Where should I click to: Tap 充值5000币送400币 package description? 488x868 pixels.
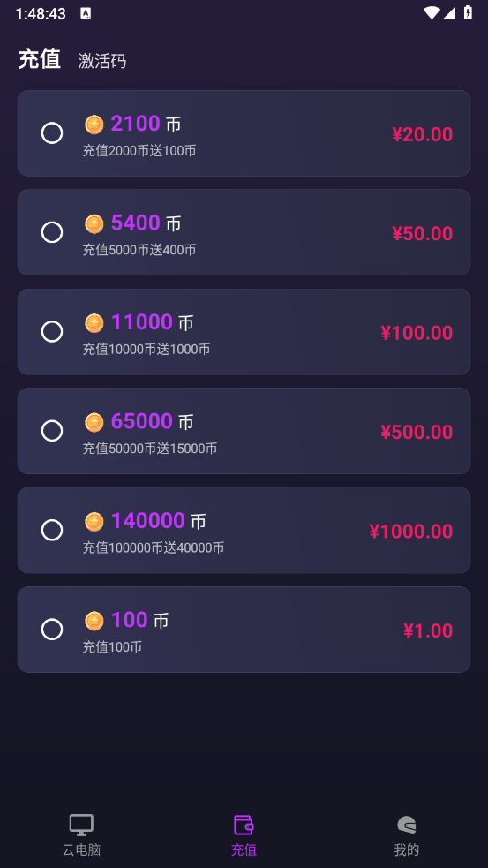139,250
